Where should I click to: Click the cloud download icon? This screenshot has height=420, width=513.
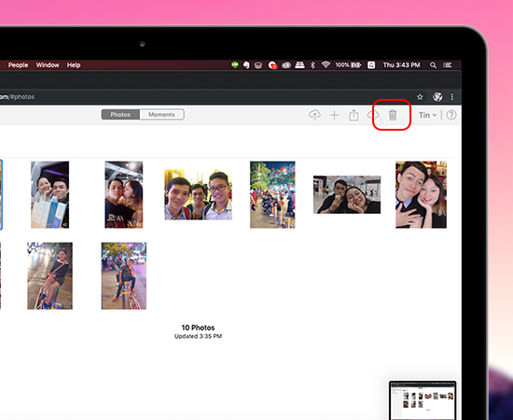(x=373, y=115)
